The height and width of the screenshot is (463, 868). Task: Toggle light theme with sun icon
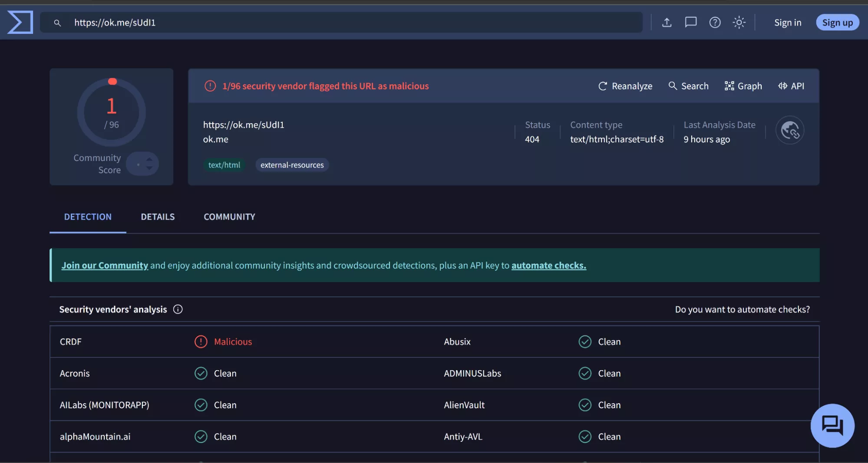click(x=739, y=23)
